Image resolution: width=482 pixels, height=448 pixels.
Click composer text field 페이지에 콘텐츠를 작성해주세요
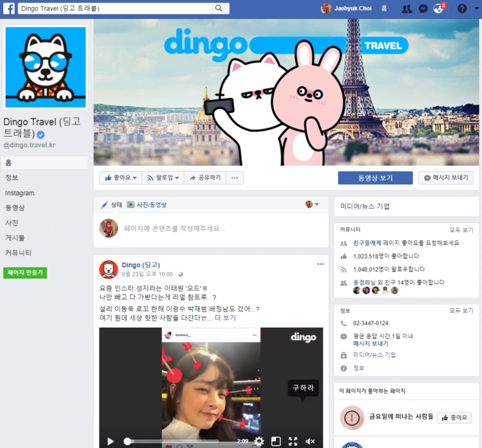pyautogui.click(x=174, y=228)
